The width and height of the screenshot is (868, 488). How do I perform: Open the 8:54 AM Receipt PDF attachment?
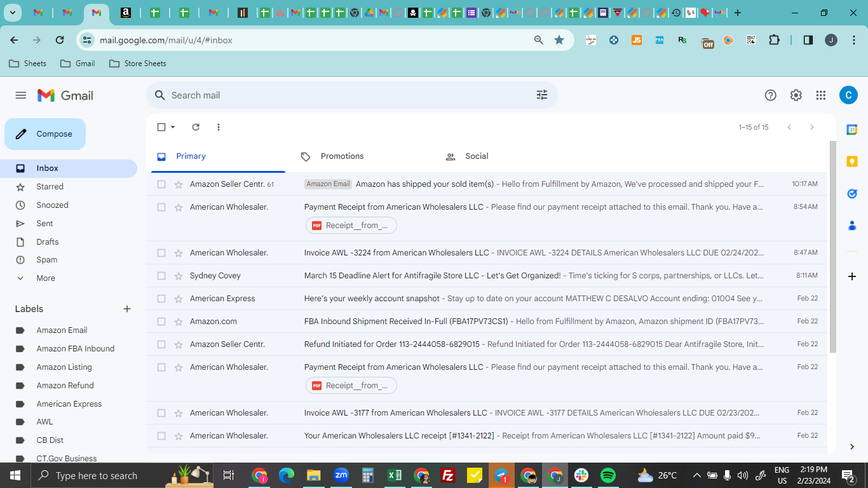click(x=351, y=226)
